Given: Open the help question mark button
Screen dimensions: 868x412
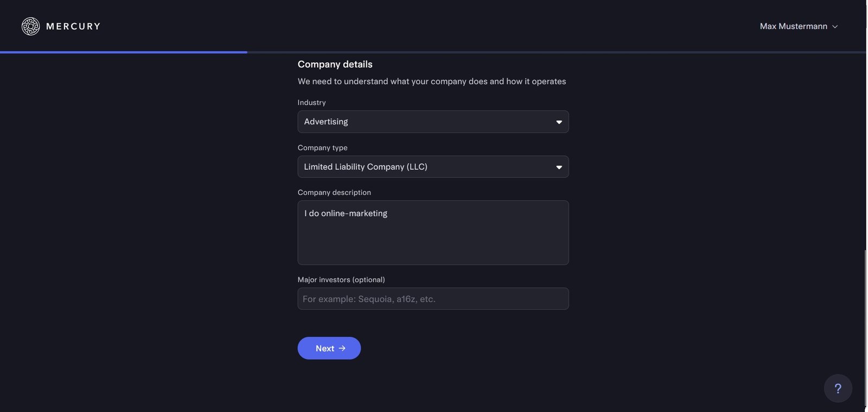Looking at the screenshot, I should 838,388.
